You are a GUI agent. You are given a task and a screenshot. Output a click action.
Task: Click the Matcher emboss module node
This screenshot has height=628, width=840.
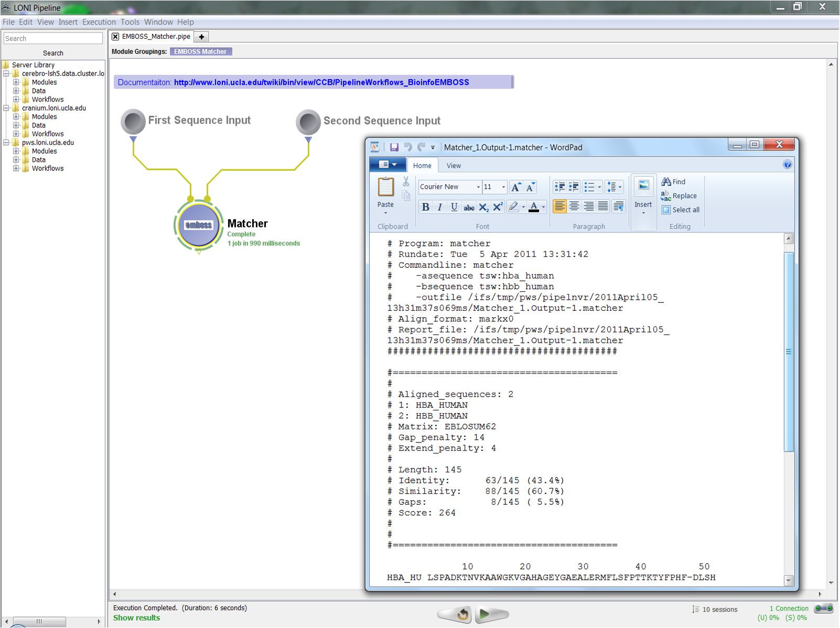198,225
